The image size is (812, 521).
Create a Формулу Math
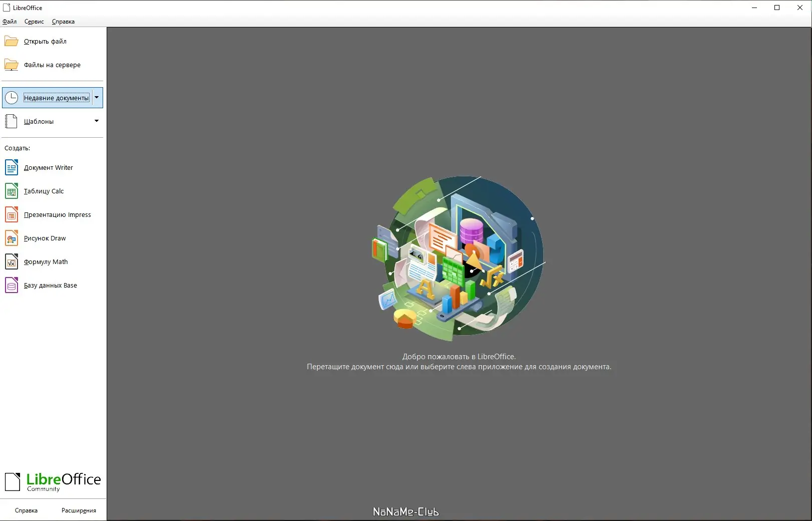click(x=46, y=262)
